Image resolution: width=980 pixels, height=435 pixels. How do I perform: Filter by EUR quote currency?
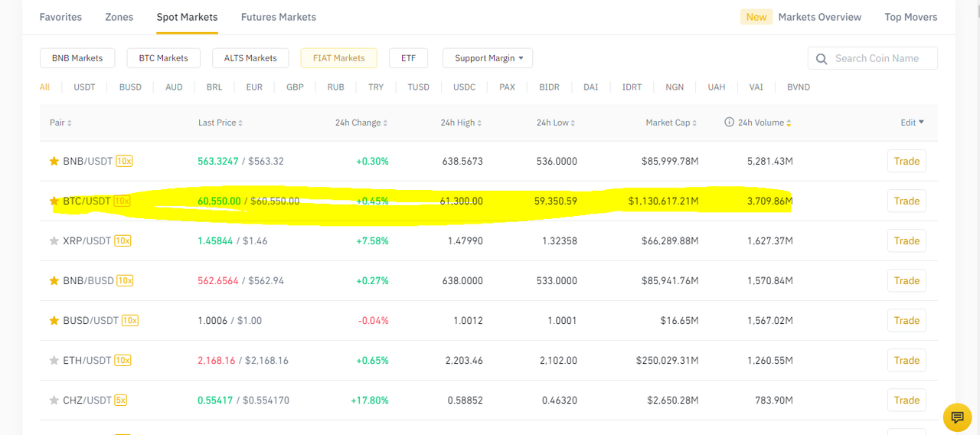tap(254, 87)
